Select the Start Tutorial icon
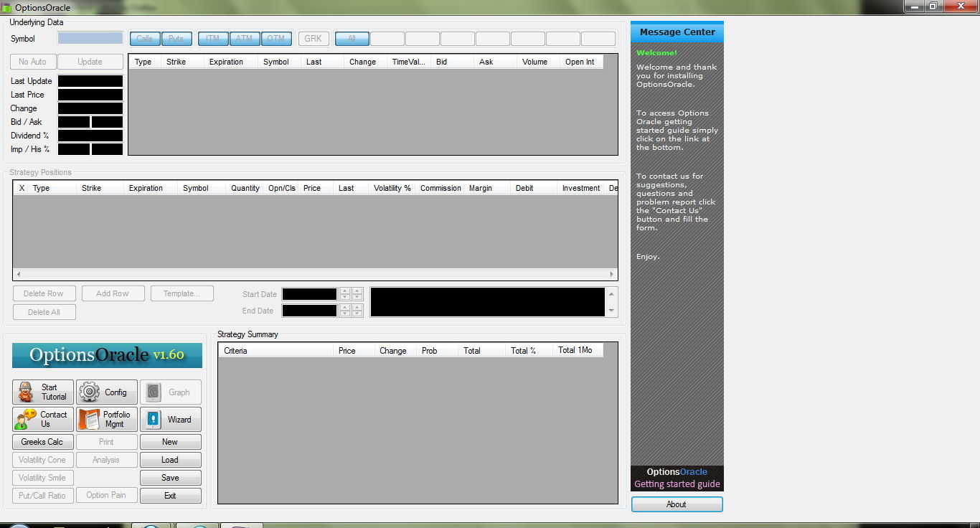The height and width of the screenshot is (528, 980). click(24, 392)
